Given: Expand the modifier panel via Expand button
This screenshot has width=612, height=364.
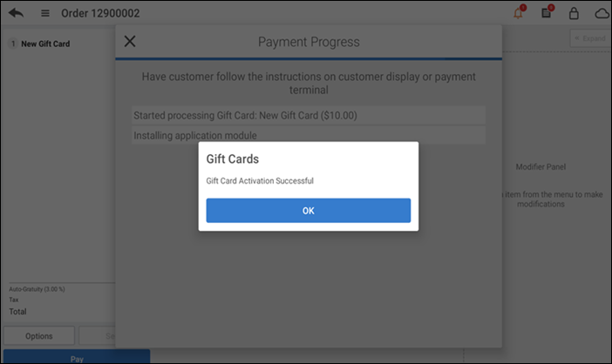Looking at the screenshot, I should 589,38.
